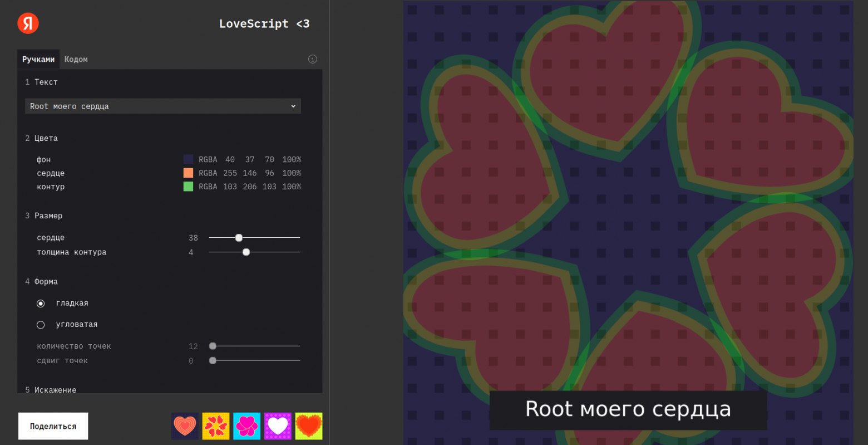
Task: Click the dropdown chevron in text selector
Action: (293, 106)
